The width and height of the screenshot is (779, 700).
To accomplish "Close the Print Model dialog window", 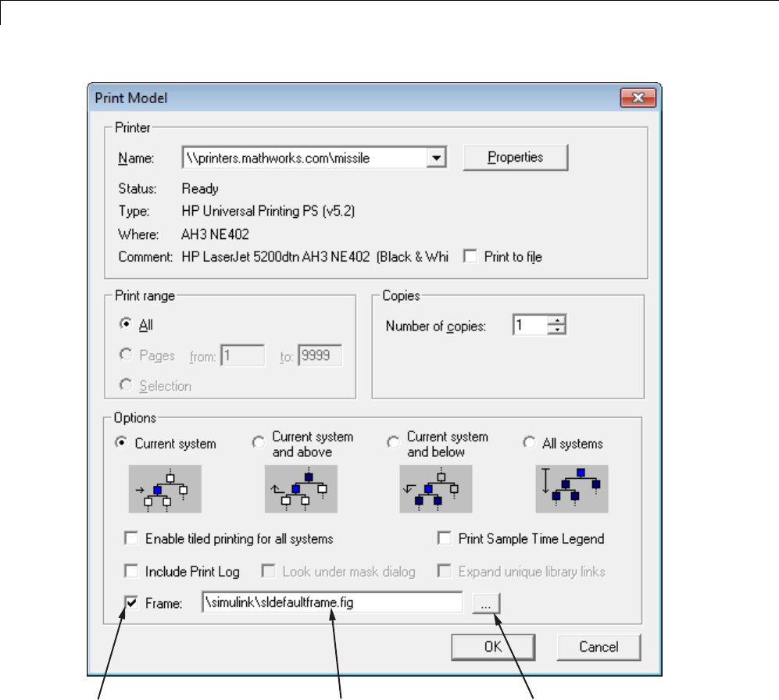I will (x=638, y=98).
